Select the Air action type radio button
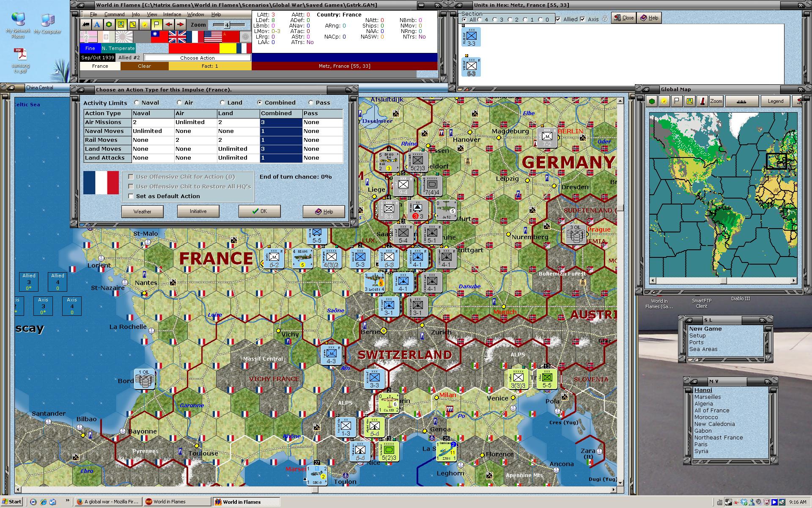The width and height of the screenshot is (812, 508). pyautogui.click(x=179, y=102)
